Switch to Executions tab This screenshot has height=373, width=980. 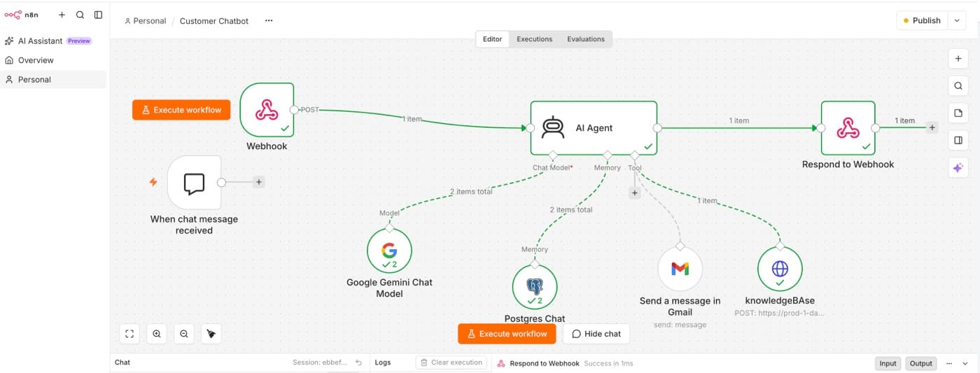(x=535, y=39)
